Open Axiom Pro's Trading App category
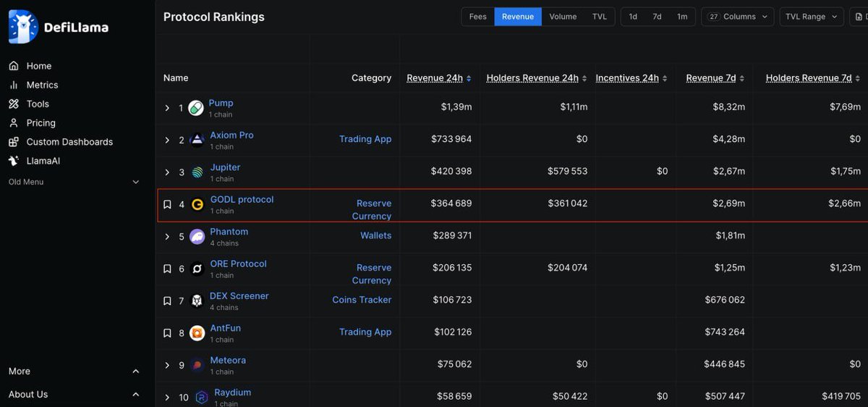 pyautogui.click(x=365, y=139)
